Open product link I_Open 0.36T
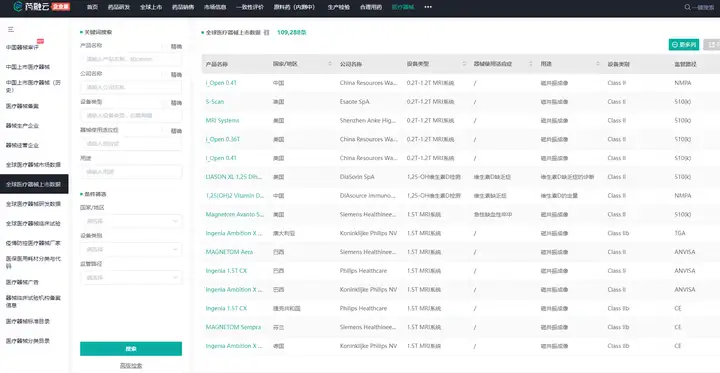The image size is (720, 373). point(223,139)
